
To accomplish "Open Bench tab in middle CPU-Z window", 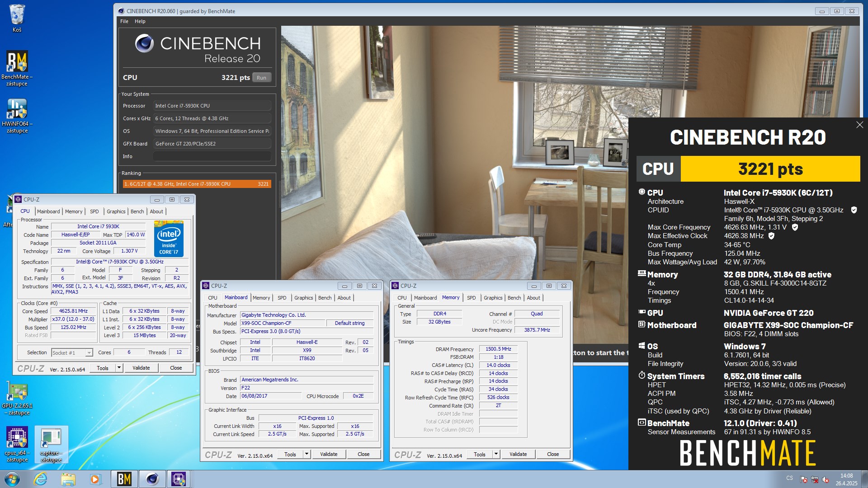I will (x=325, y=298).
